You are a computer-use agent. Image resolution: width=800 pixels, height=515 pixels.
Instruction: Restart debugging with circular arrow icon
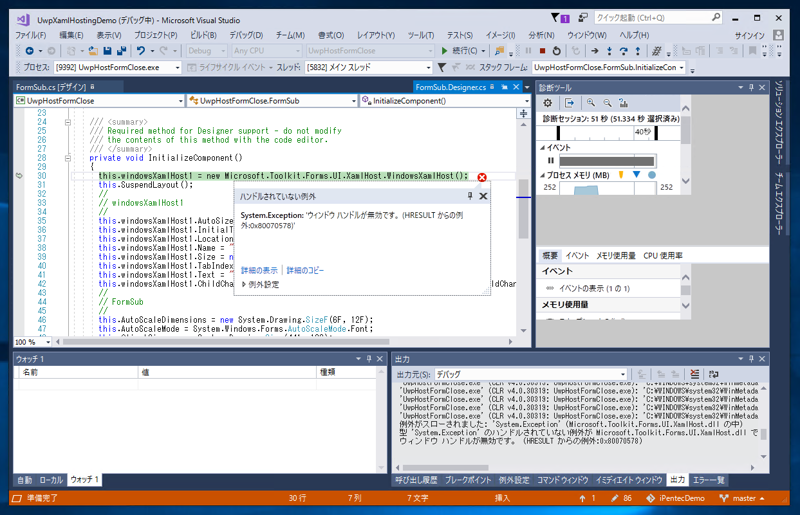(x=557, y=51)
